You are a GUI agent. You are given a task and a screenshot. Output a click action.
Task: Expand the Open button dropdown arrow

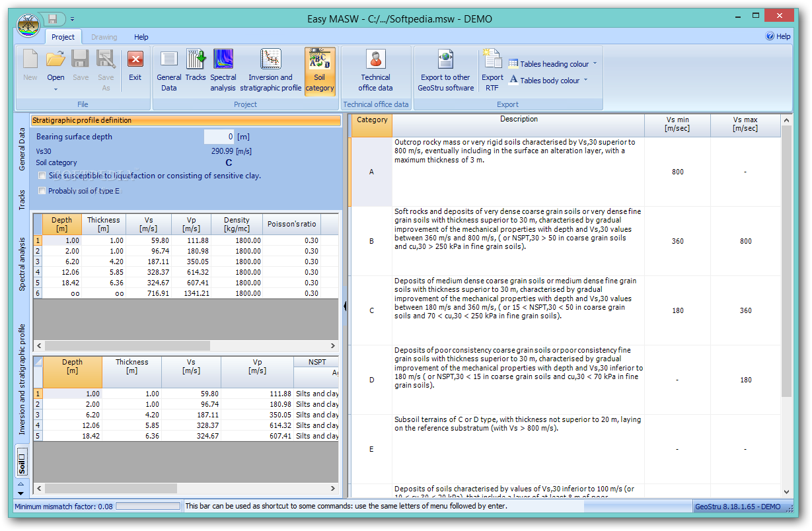(55, 89)
